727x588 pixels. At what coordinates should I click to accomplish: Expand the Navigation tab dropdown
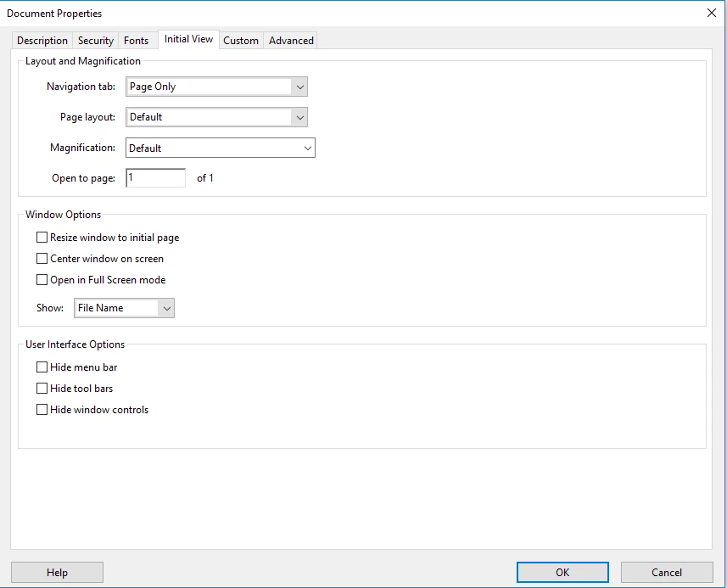(x=216, y=87)
